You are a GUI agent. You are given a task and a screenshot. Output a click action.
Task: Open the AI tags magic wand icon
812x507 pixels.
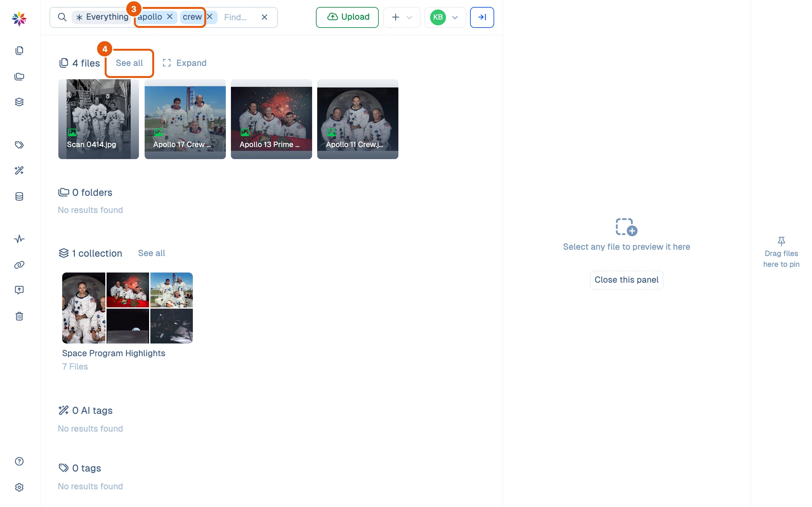[x=19, y=170]
